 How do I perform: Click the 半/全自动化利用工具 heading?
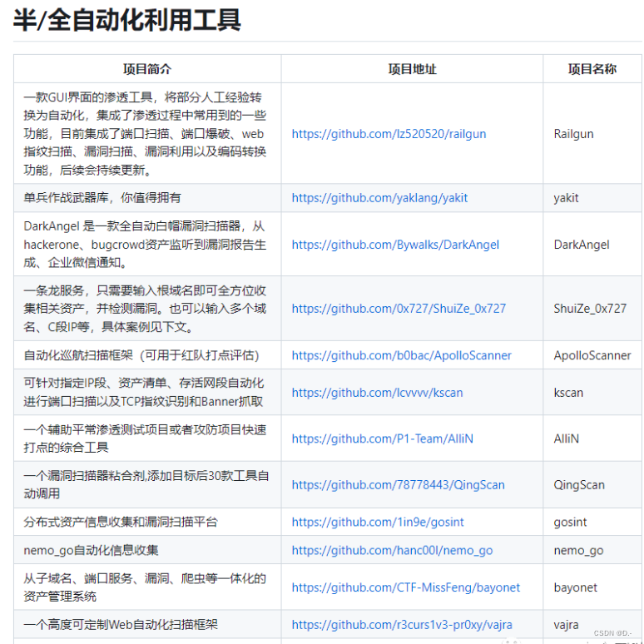coord(127,20)
